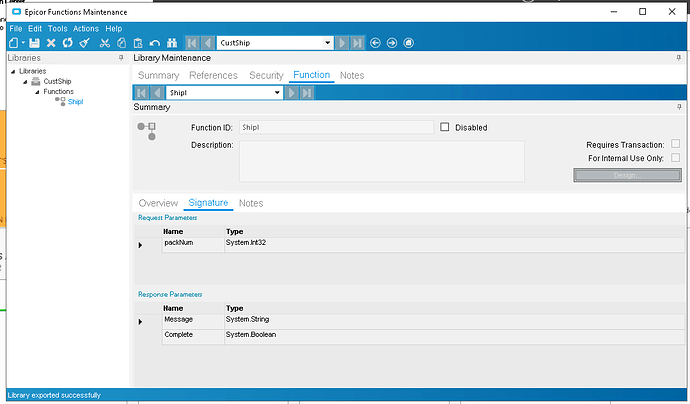Go to first library record
The image size is (690, 404).
pos(192,43)
